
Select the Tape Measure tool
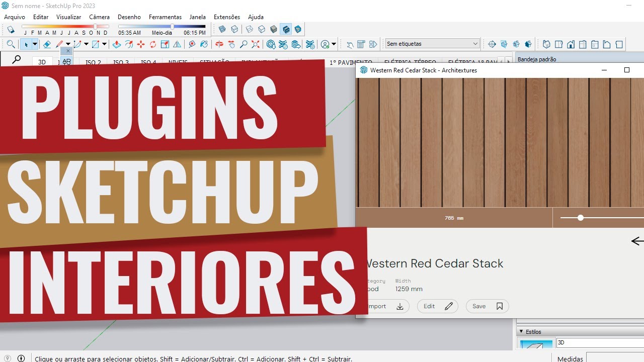(192, 44)
